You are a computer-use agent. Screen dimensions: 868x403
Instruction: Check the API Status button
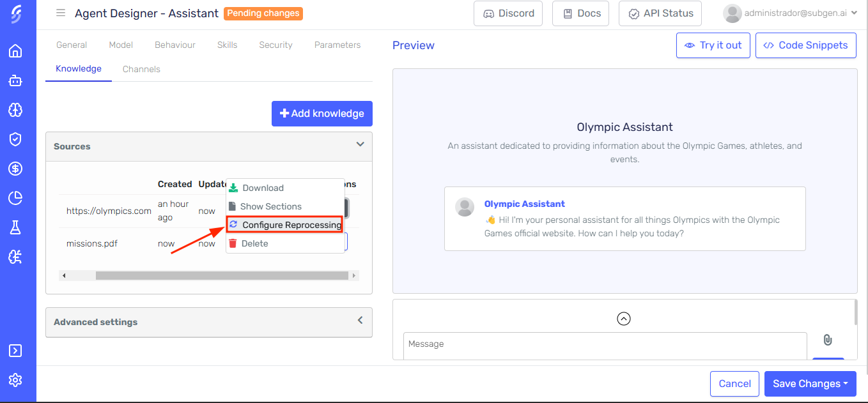tap(660, 13)
